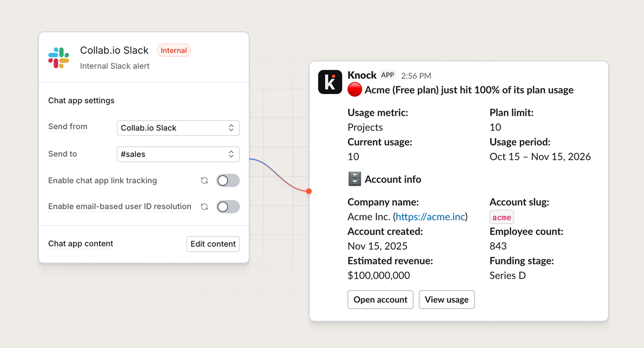Viewport: 644px width, 348px height.
Task: Click the Account info heading text
Action: click(393, 179)
